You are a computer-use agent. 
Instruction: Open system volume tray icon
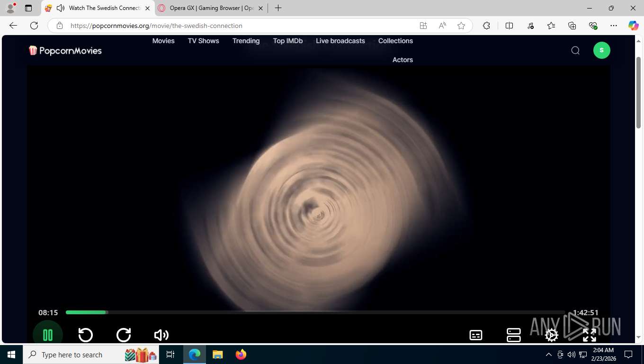tap(571, 355)
